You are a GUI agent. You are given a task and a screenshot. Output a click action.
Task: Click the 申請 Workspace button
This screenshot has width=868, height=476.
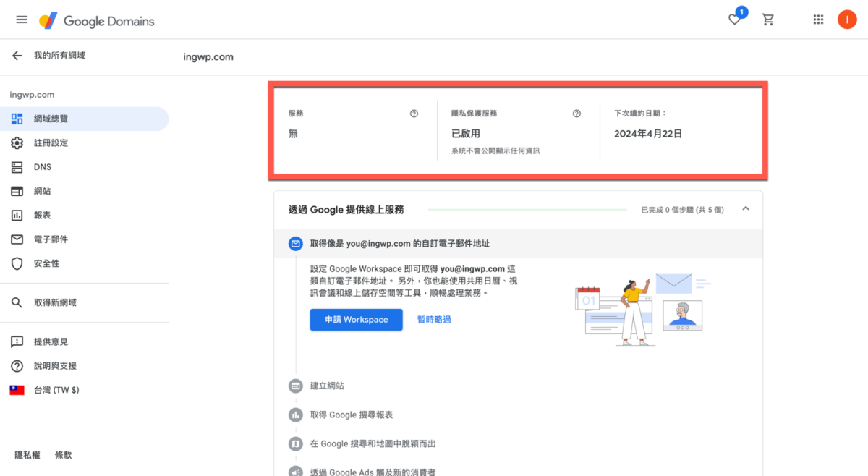356,320
